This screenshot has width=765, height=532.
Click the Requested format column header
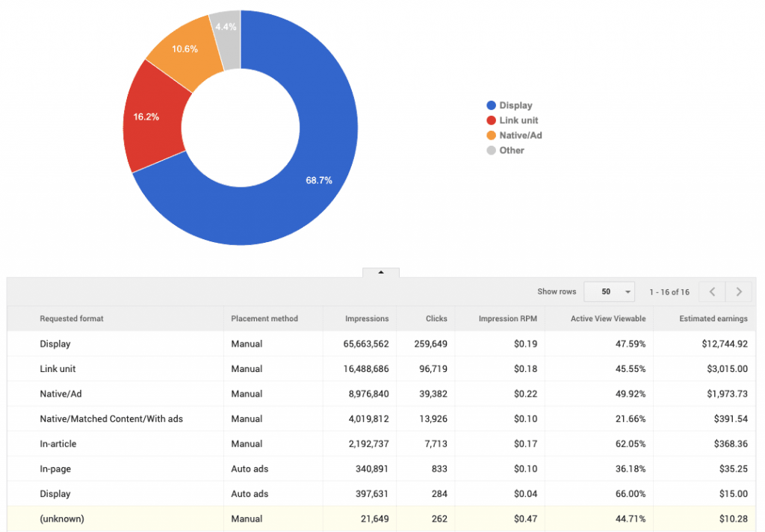72,319
